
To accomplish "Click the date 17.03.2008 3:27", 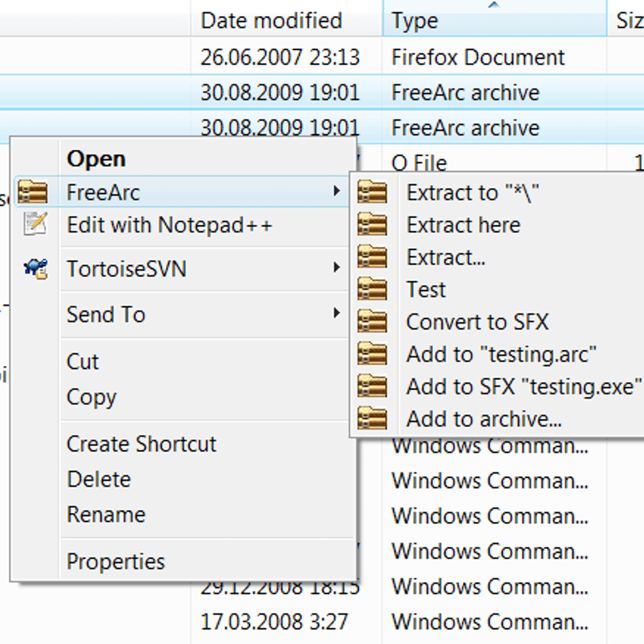I will click(274, 621).
